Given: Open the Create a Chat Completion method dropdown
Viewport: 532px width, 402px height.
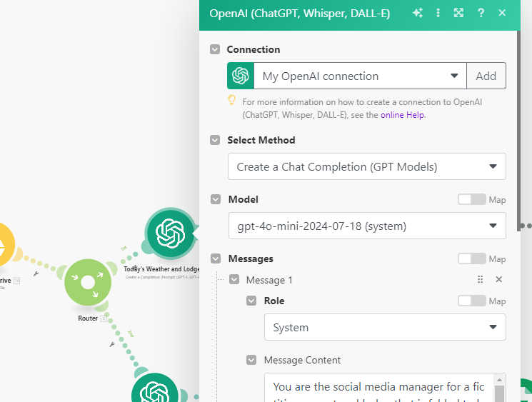Looking at the screenshot, I should [367, 166].
